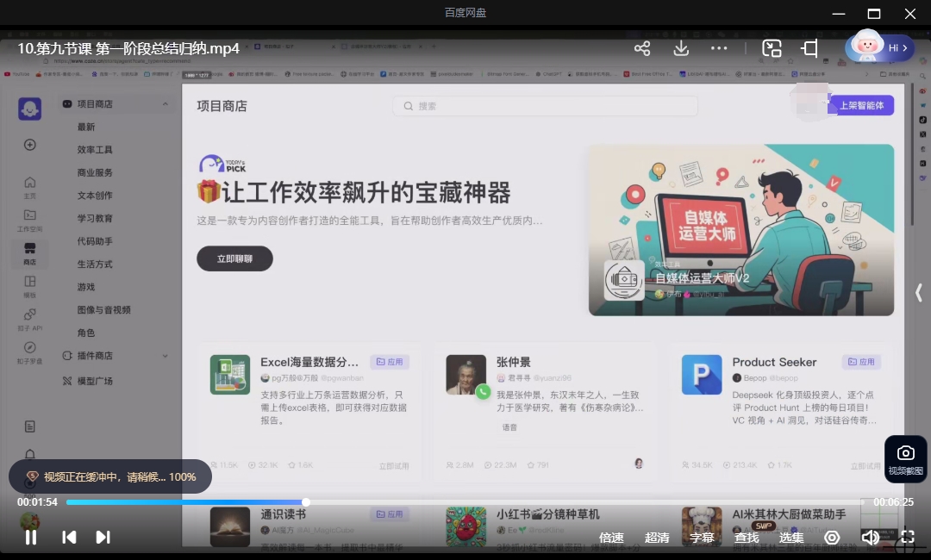
Task: Click the Coze logo in the sidebar
Action: tap(29, 109)
